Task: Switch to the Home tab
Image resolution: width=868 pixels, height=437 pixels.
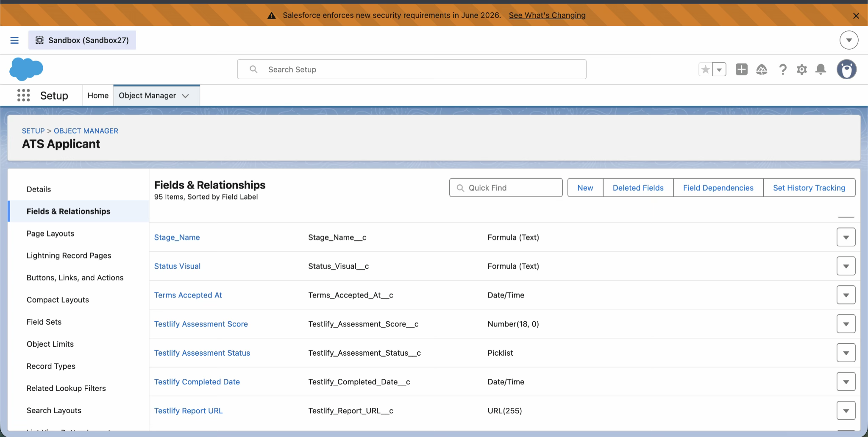Action: point(98,95)
